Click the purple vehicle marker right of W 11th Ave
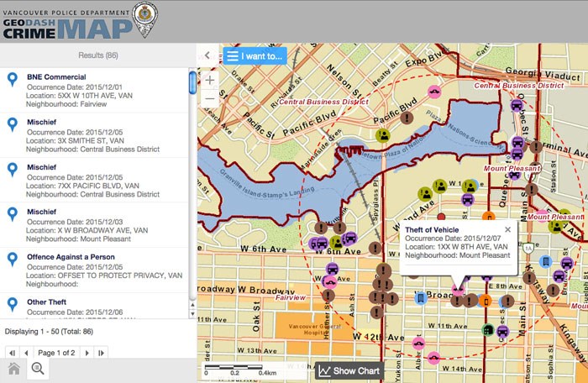 (x=502, y=332)
